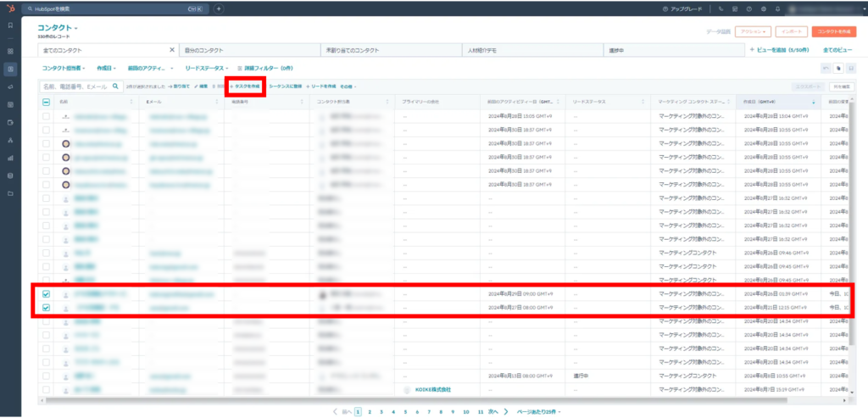Click ビューを追加 (5/50件) link
Screen dimensions: 868x418
point(780,50)
